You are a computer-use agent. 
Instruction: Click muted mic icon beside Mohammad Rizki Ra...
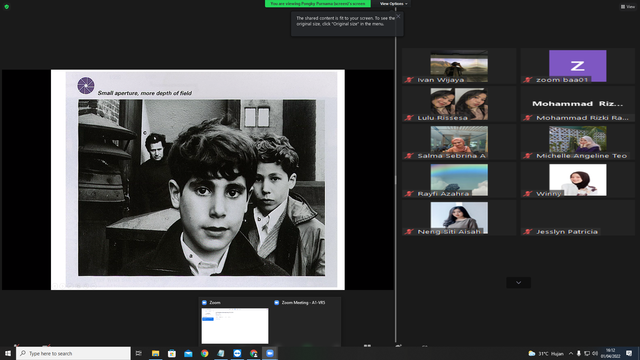528,118
